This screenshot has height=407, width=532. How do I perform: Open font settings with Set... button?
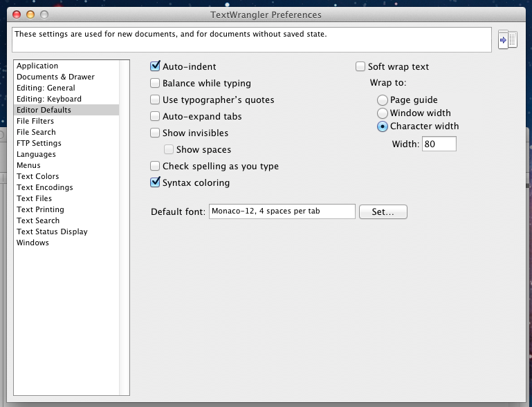(383, 212)
